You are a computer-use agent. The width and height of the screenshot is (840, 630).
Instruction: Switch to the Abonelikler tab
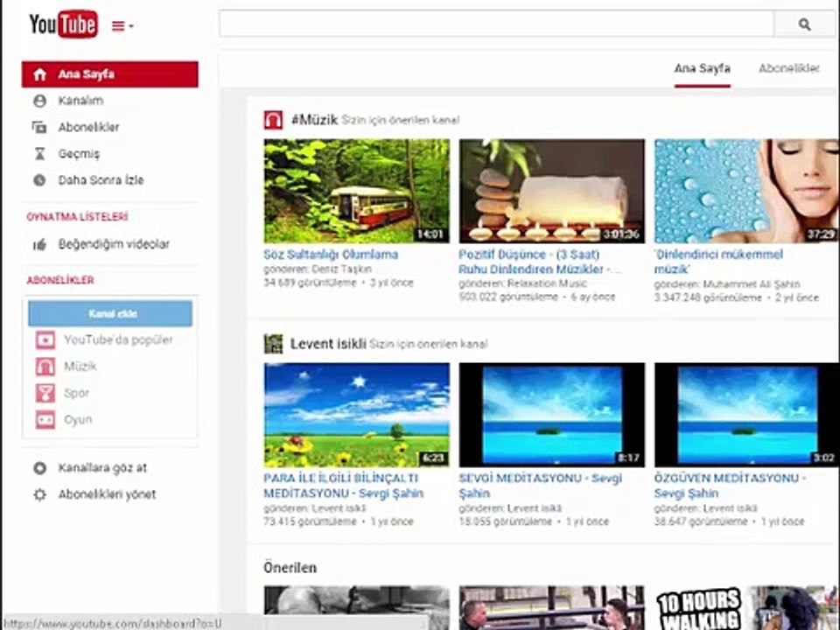coord(788,68)
